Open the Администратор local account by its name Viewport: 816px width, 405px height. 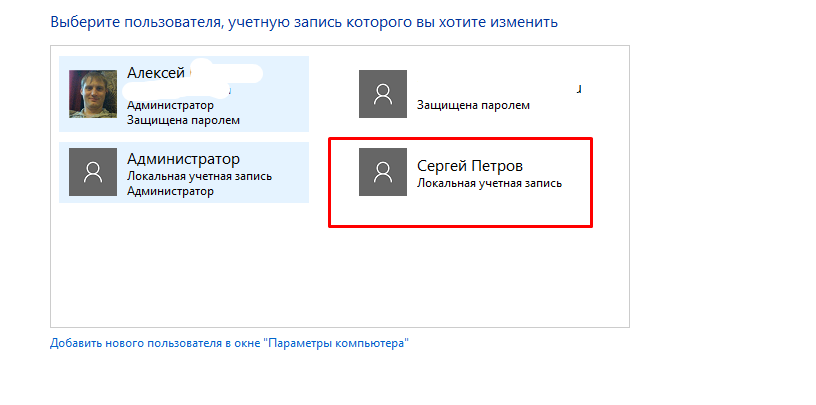click(x=184, y=158)
